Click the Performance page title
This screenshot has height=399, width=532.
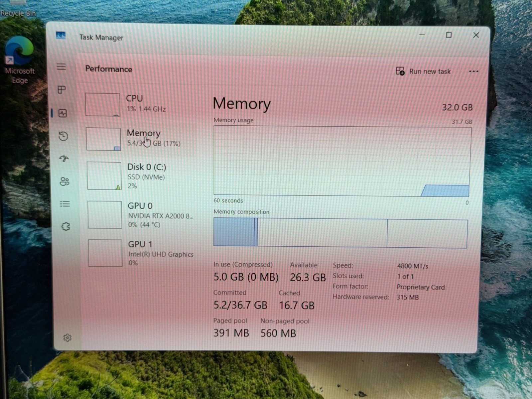click(109, 69)
